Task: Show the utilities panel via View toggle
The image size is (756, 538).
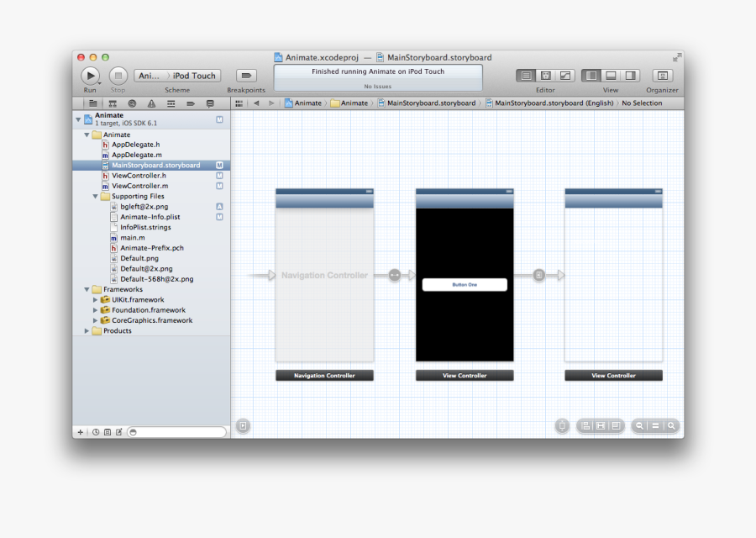Action: pyautogui.click(x=629, y=75)
